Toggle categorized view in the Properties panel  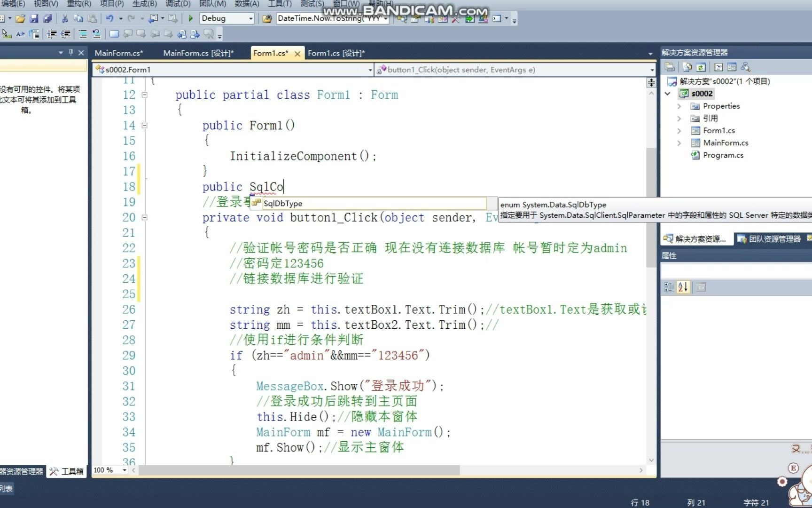click(x=668, y=287)
